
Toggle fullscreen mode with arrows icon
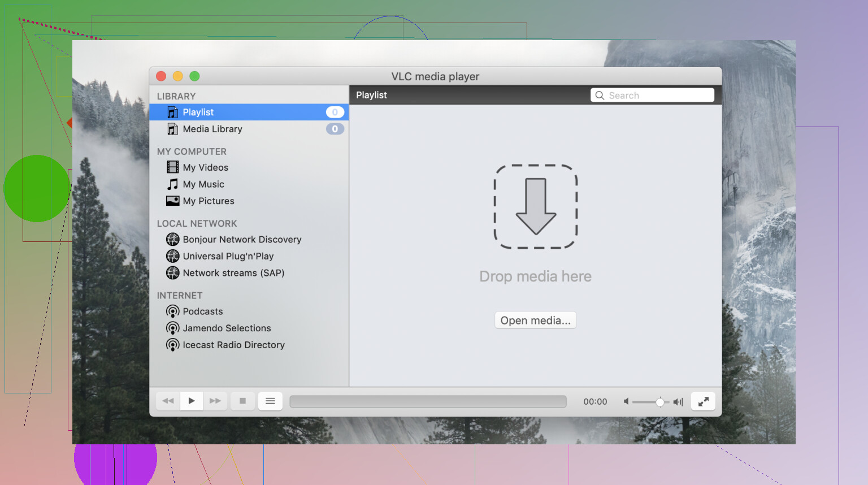point(703,401)
